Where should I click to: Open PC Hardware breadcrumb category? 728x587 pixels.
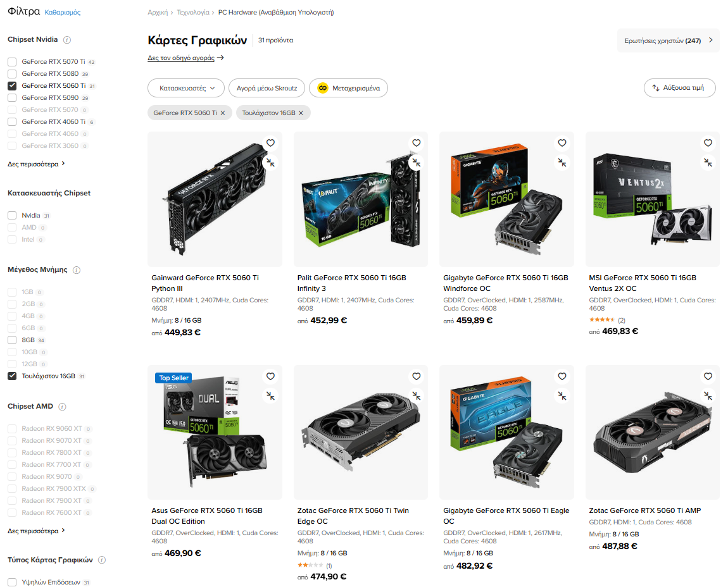(x=276, y=13)
